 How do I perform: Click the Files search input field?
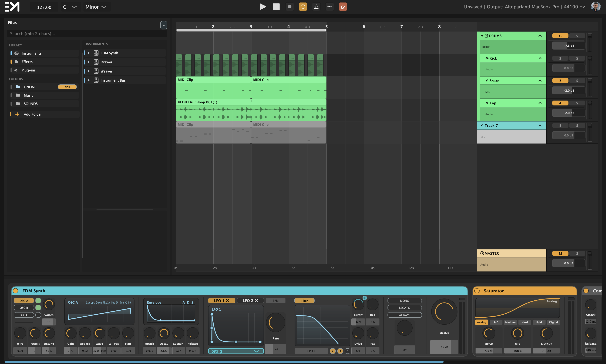(x=87, y=34)
